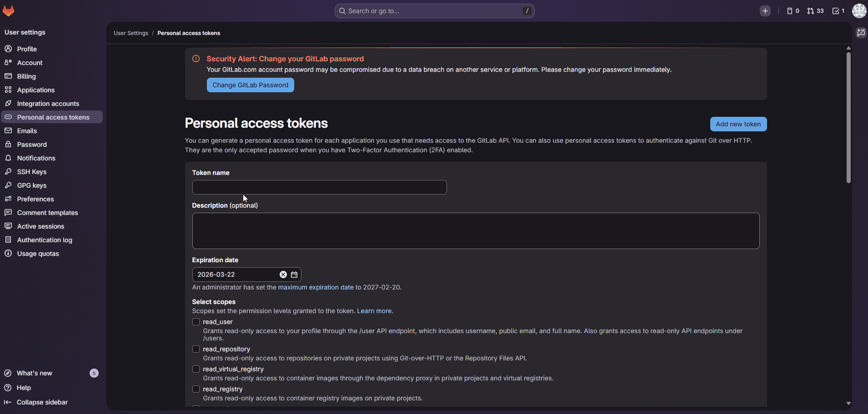
Task: Switch to the Preferences section
Action: click(35, 199)
